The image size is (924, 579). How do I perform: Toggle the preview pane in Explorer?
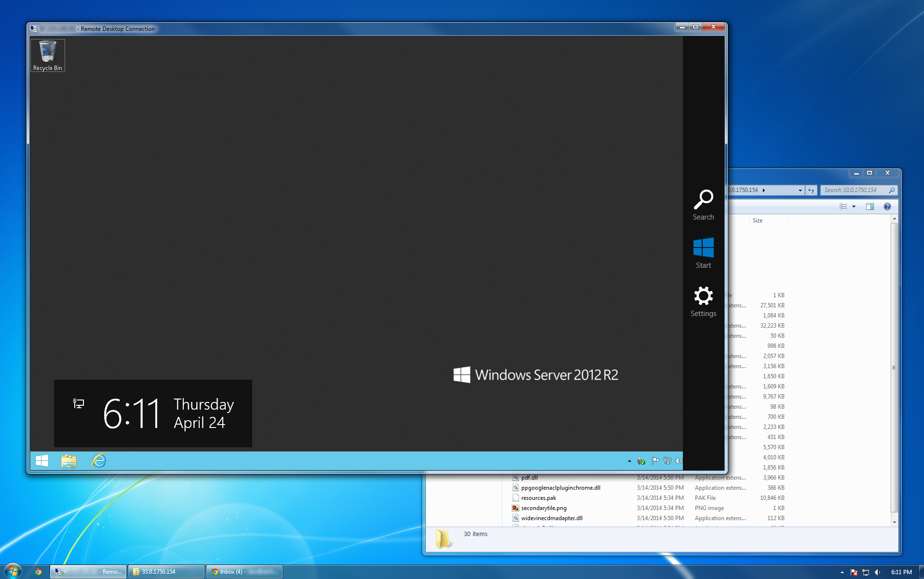(870, 207)
